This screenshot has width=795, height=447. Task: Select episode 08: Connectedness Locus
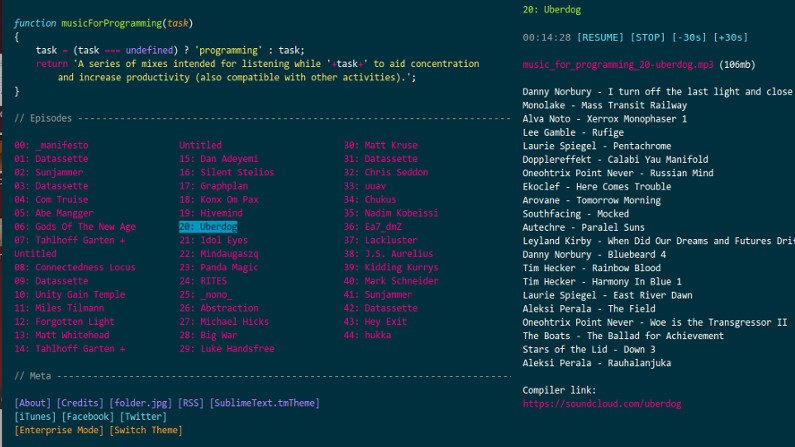[75, 267]
